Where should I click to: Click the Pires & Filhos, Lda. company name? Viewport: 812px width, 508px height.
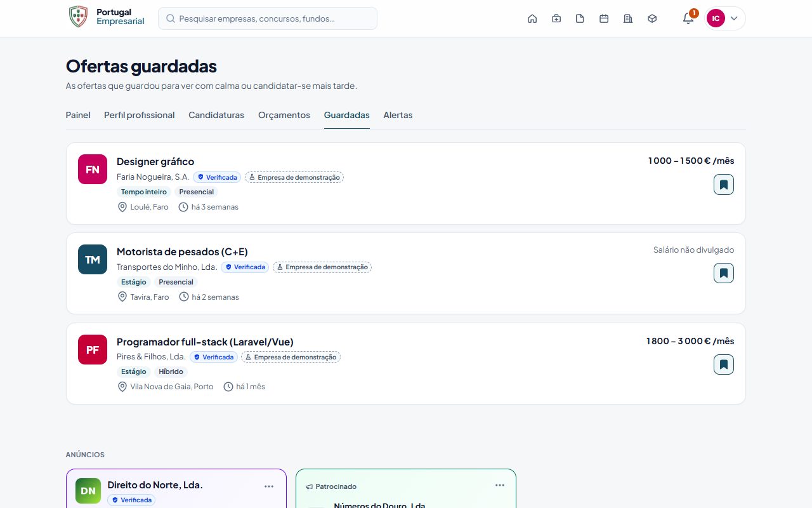point(151,357)
